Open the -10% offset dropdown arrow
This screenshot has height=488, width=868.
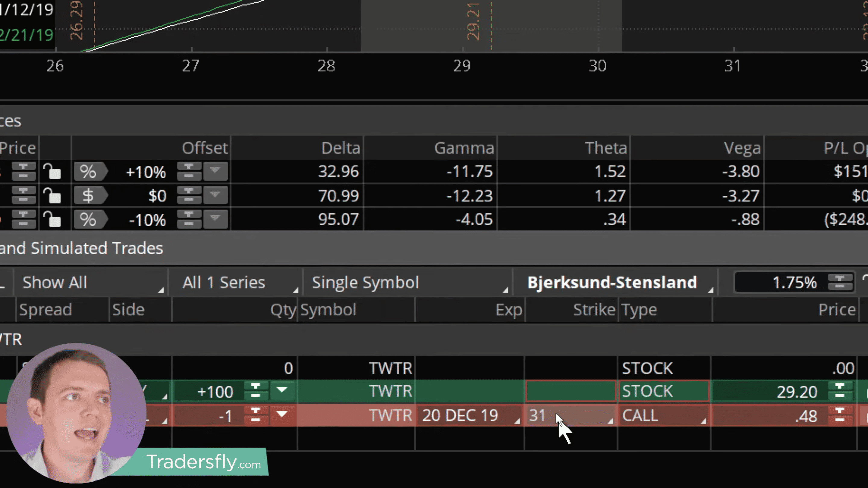(215, 219)
